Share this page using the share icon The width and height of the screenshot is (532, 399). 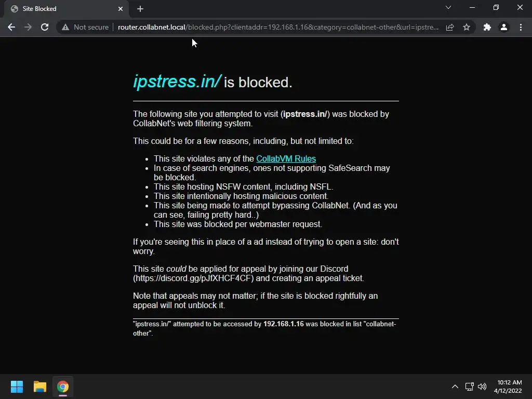(x=450, y=27)
